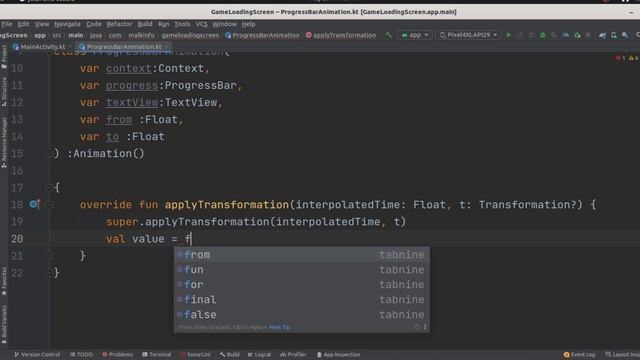Click the Make Project hammer icon
The height and width of the screenshot is (360, 640).
[x=389, y=36]
